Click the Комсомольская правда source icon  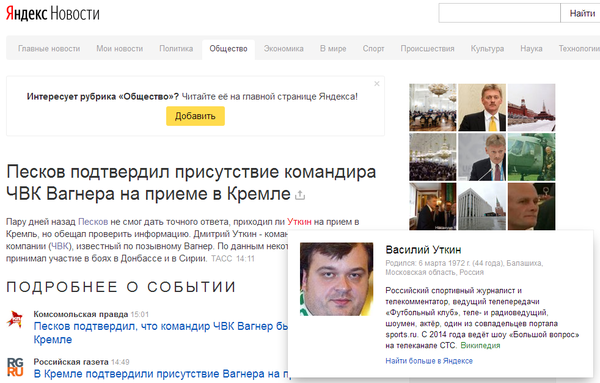[x=15, y=319]
